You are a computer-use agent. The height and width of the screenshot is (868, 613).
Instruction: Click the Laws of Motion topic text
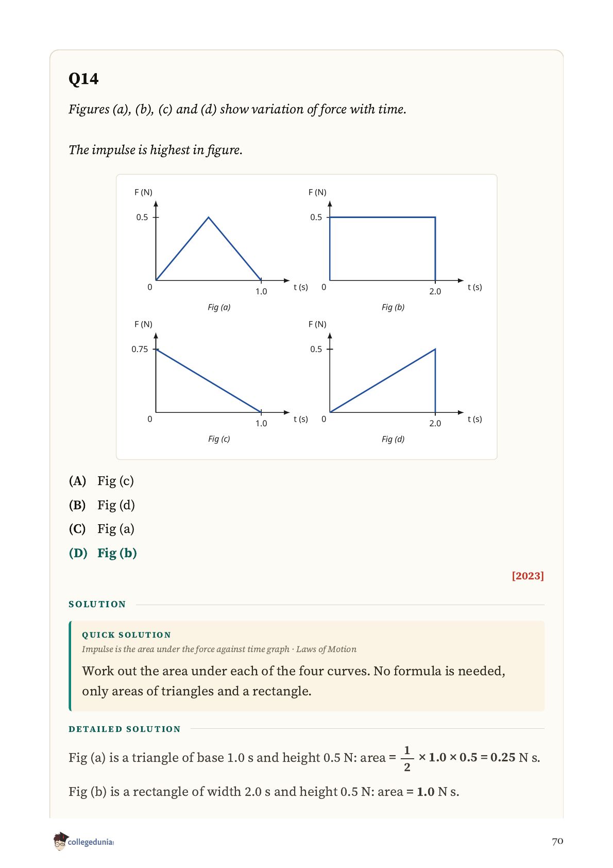[x=326, y=649]
